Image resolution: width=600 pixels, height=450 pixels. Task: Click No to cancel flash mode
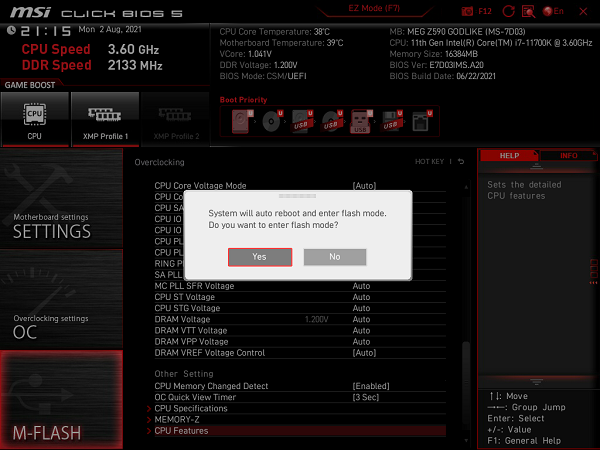click(x=334, y=257)
